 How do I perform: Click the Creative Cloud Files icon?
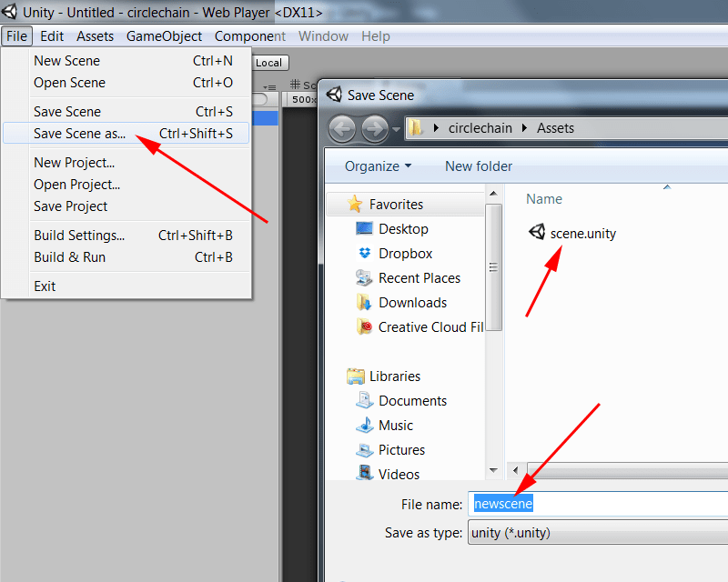(364, 326)
